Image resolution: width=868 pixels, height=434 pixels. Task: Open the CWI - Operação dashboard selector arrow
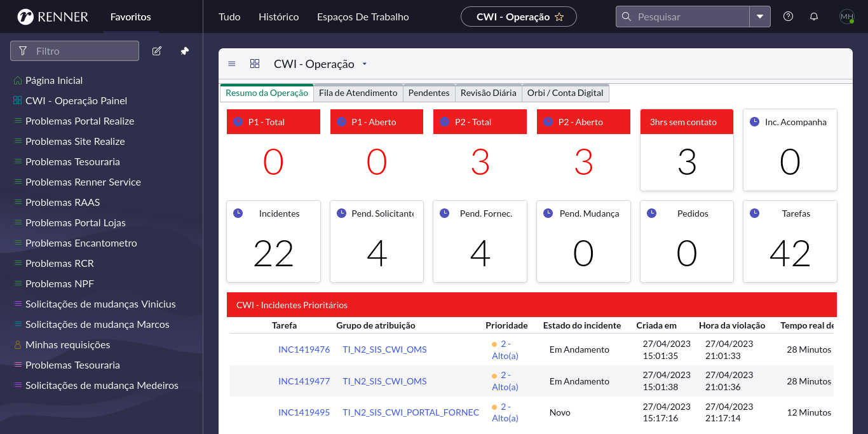click(x=364, y=64)
